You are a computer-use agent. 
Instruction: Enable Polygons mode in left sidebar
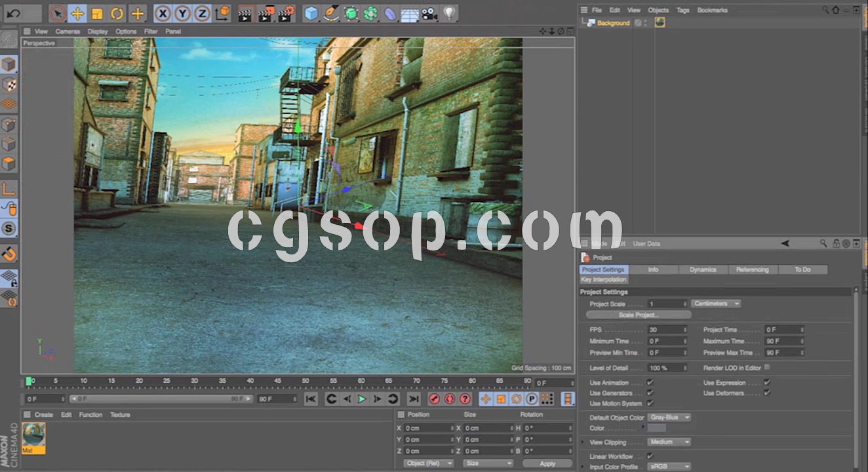click(9, 164)
